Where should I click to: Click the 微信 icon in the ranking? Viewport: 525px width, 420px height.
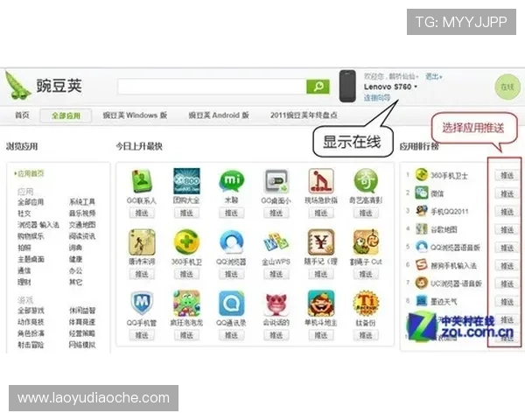click(x=422, y=192)
